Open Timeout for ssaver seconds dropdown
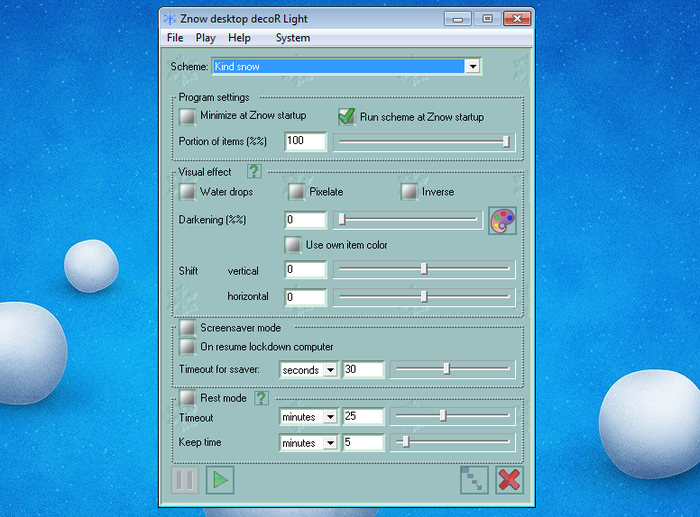This screenshot has height=517, width=700. click(330, 370)
